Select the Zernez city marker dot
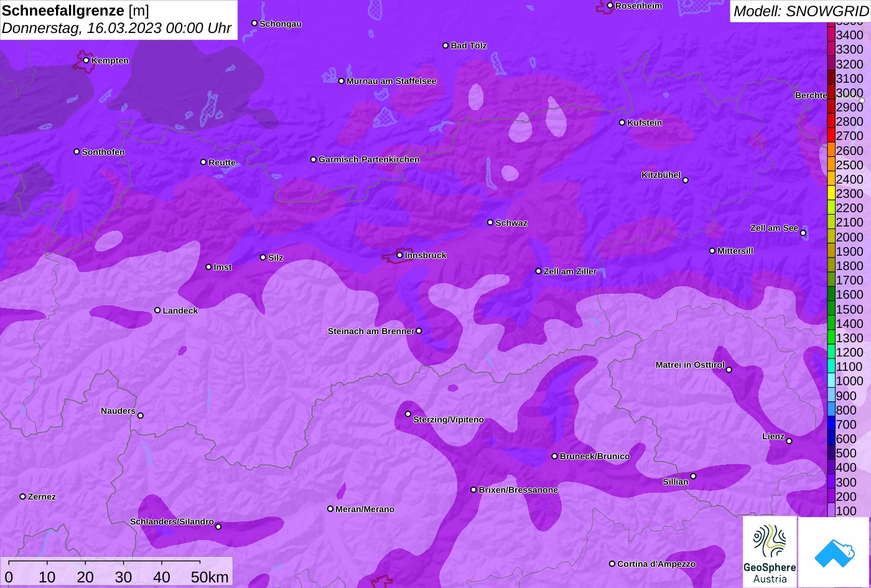This screenshot has width=871, height=588. pos(23,497)
